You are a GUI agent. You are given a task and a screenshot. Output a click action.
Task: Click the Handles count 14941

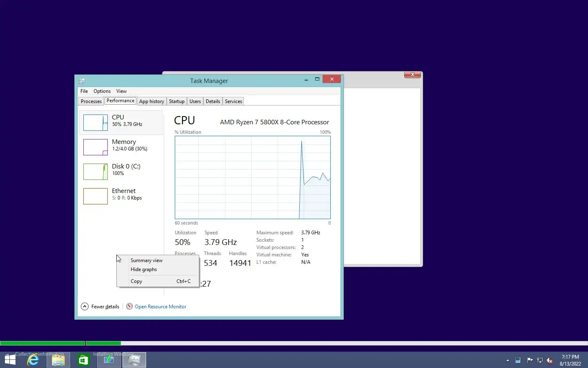(240, 263)
